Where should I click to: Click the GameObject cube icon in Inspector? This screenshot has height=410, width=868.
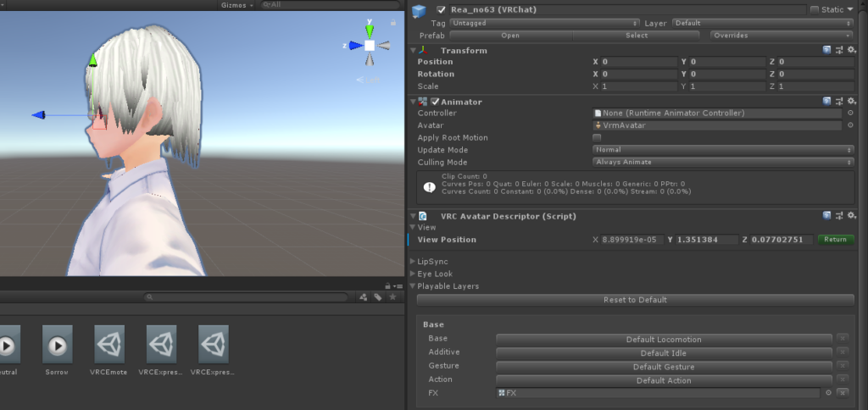point(420,12)
